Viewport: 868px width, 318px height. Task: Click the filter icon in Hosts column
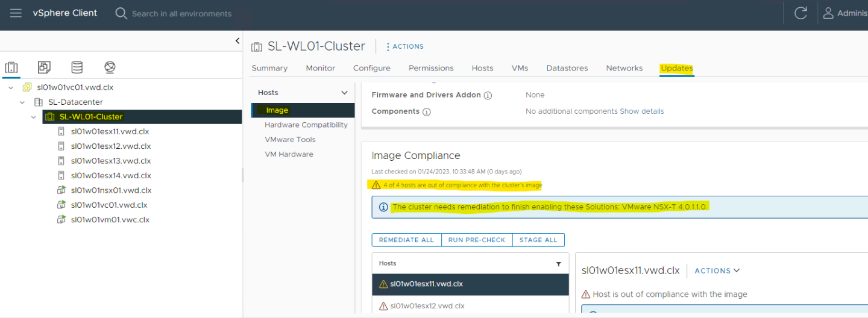[x=558, y=264]
